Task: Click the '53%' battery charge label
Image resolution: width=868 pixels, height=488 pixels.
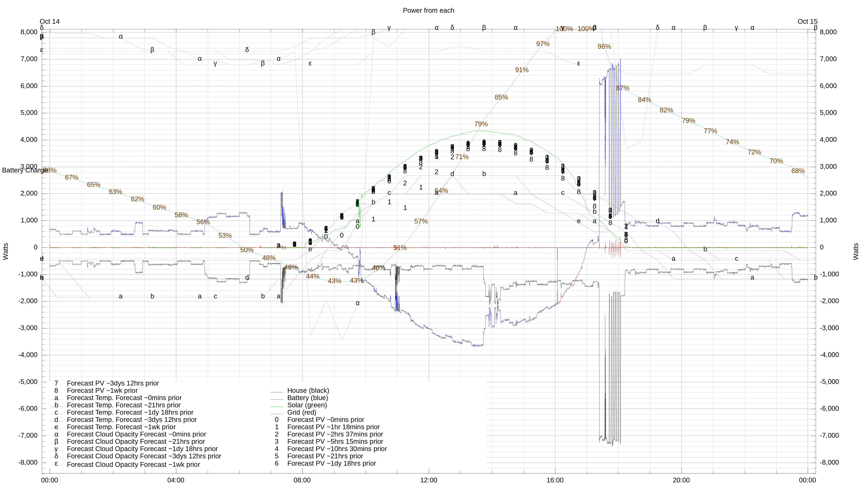Action: click(x=225, y=236)
